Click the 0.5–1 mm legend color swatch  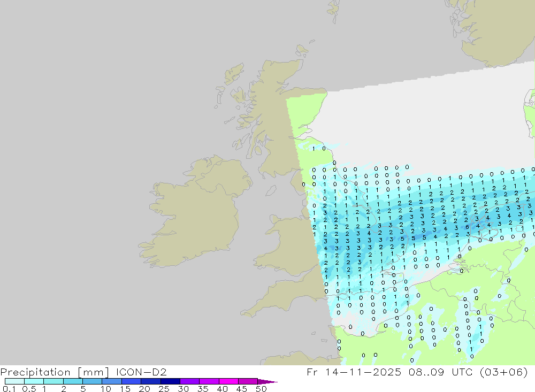click(x=34, y=381)
